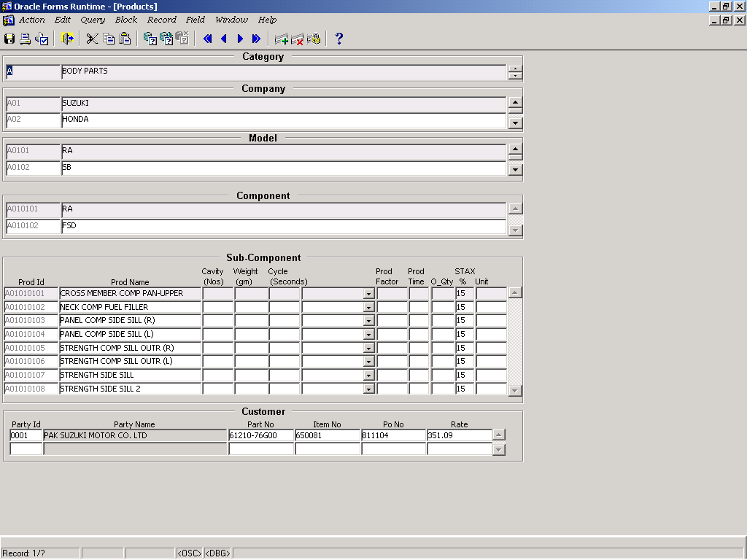Open dropdown in STRENGTH SIDE SILL 2 row
The height and width of the screenshot is (560, 747).
point(368,389)
